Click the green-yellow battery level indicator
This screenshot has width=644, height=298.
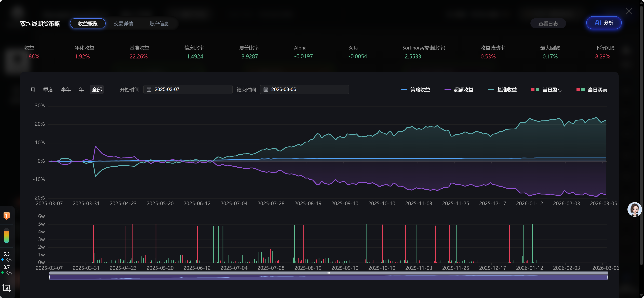pos(7,236)
